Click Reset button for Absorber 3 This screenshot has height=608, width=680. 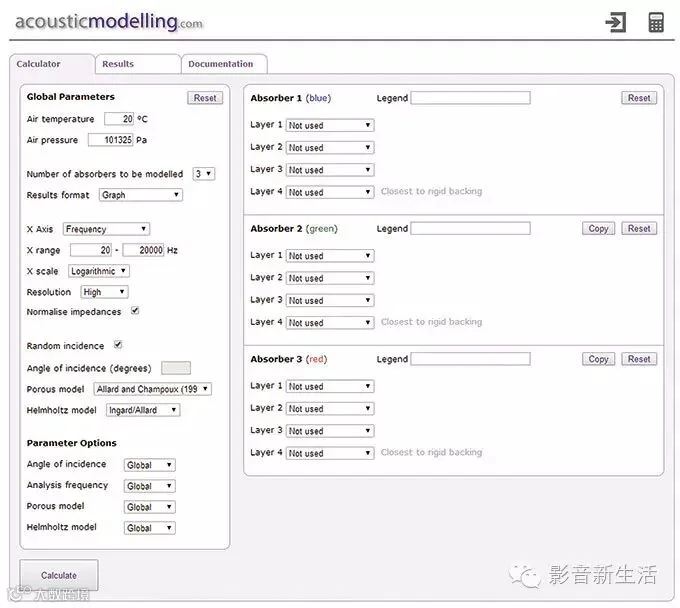point(639,359)
